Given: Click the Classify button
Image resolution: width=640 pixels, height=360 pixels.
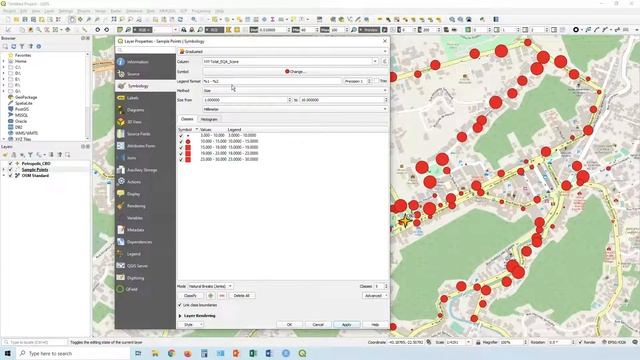Looking at the screenshot, I should tap(191, 296).
